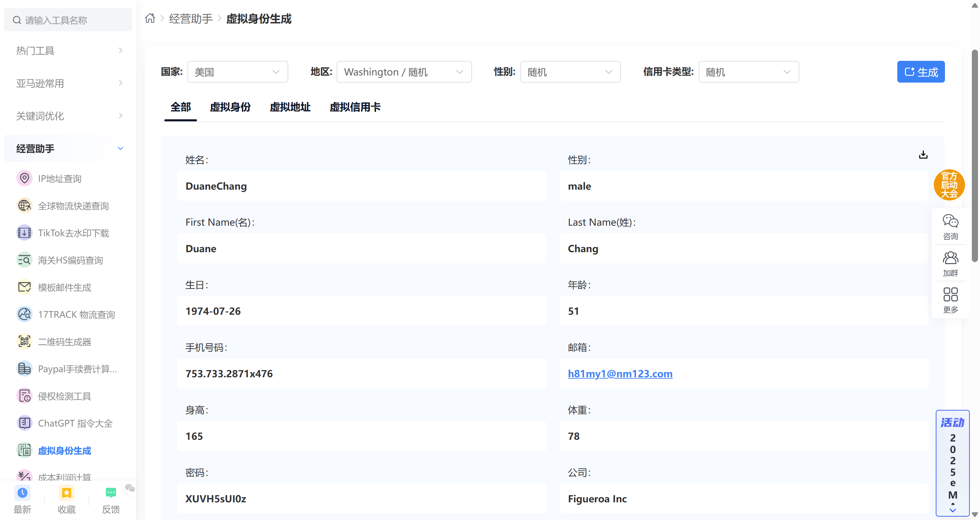980x520 pixels.
Task: Open IP地址查询 tool icon
Action: point(24,178)
